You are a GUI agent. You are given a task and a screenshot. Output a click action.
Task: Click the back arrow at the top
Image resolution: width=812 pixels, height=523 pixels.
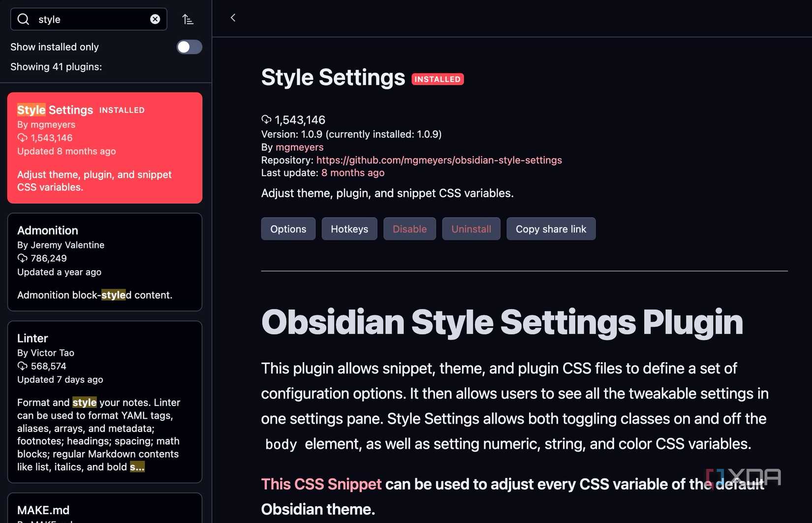point(233,17)
